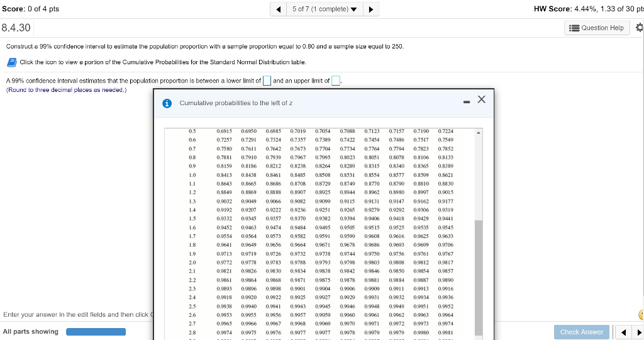644x340 pixels.
Task: Click the 'All parts showing' label
Action: [x=31, y=331]
